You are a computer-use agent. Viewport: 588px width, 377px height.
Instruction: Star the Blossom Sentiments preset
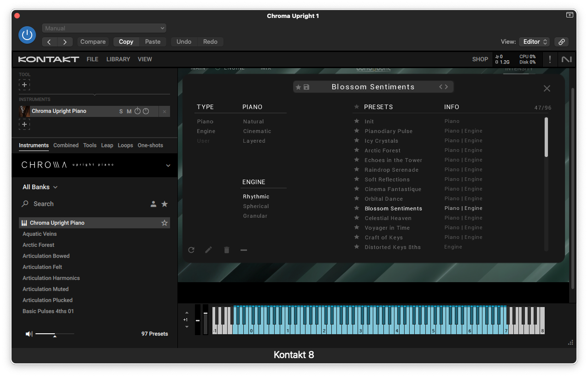356,209
